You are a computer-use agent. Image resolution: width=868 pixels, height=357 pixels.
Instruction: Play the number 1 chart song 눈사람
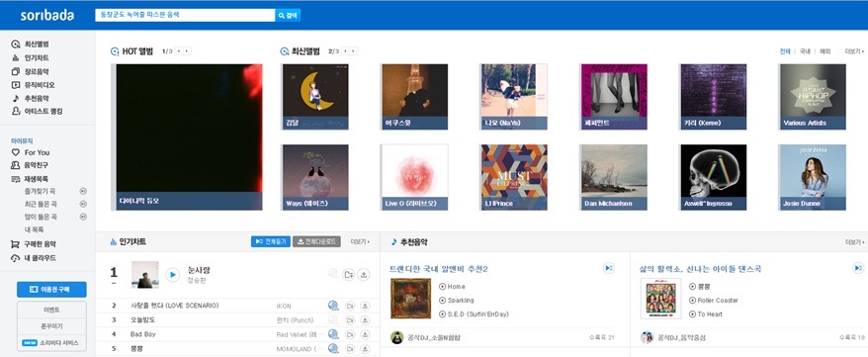173,275
